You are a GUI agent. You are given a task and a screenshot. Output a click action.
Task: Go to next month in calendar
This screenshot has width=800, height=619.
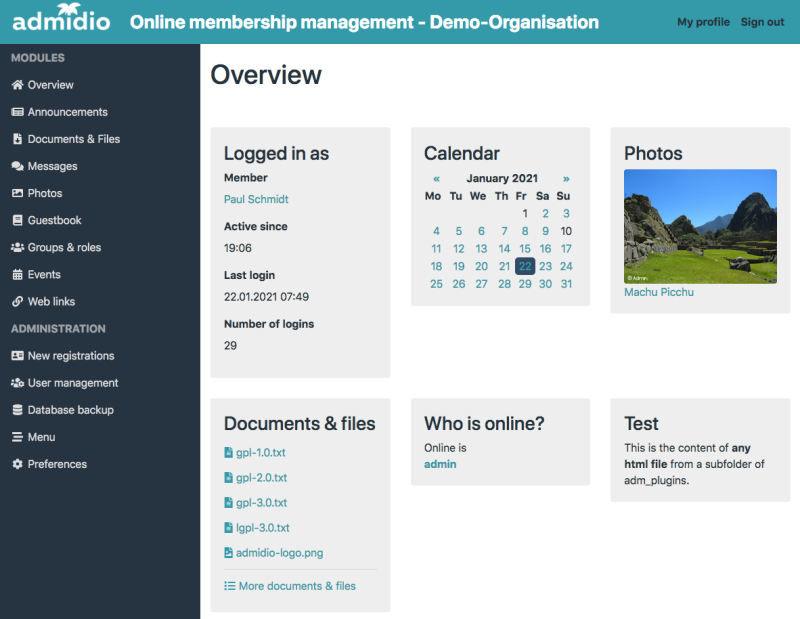(566, 178)
